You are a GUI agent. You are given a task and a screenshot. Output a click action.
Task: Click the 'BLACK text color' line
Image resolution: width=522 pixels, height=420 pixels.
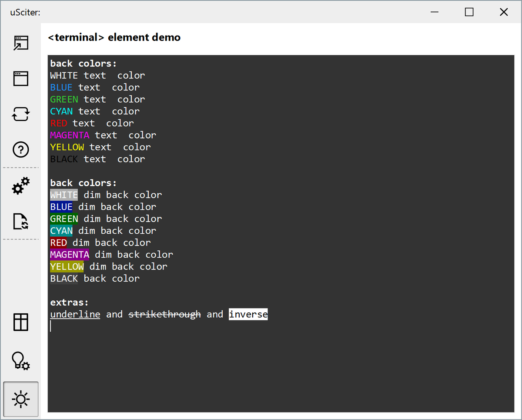coord(97,159)
